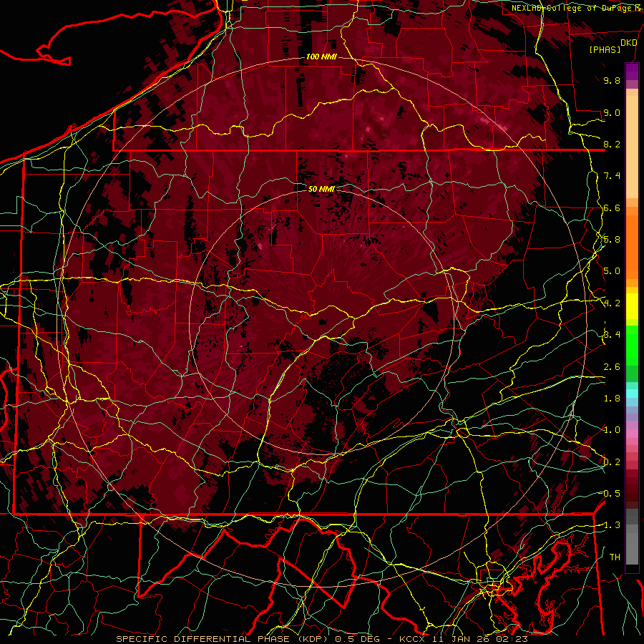Click the 1.8 scale value
The width and height of the screenshot is (644, 644).
[612, 399]
